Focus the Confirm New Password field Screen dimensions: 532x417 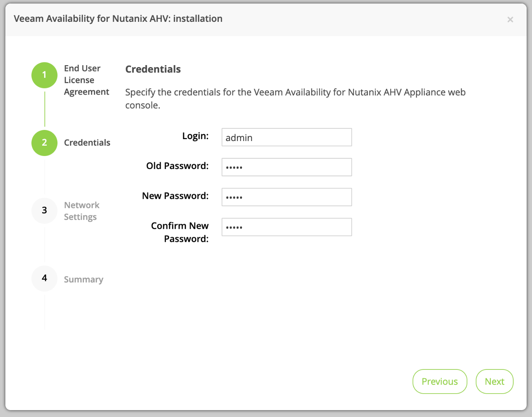[x=287, y=227]
